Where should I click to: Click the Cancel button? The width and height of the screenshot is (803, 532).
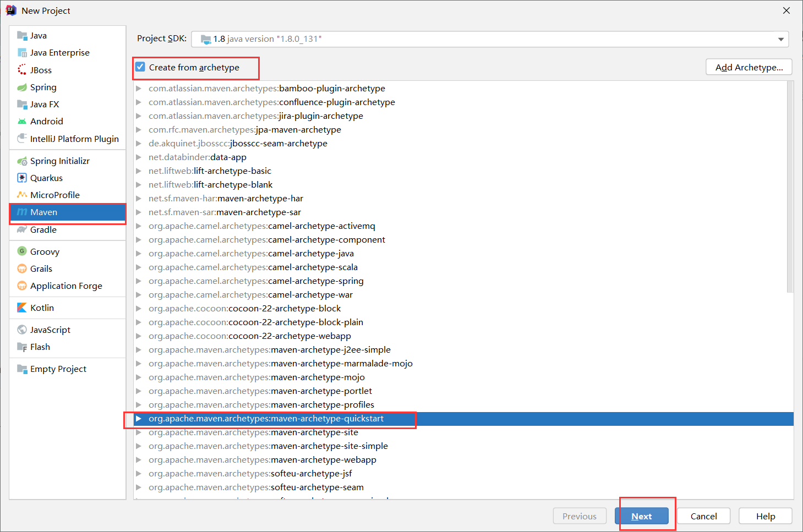click(703, 516)
